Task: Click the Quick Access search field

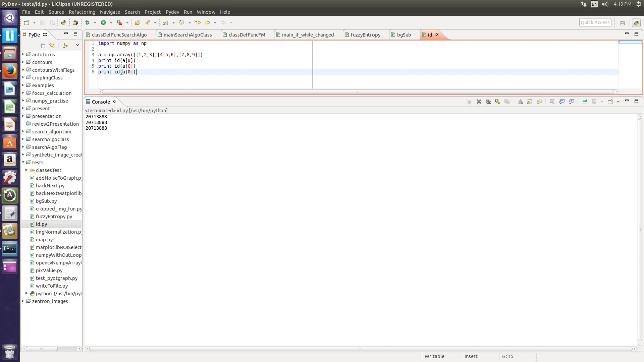Action: pyautogui.click(x=595, y=22)
